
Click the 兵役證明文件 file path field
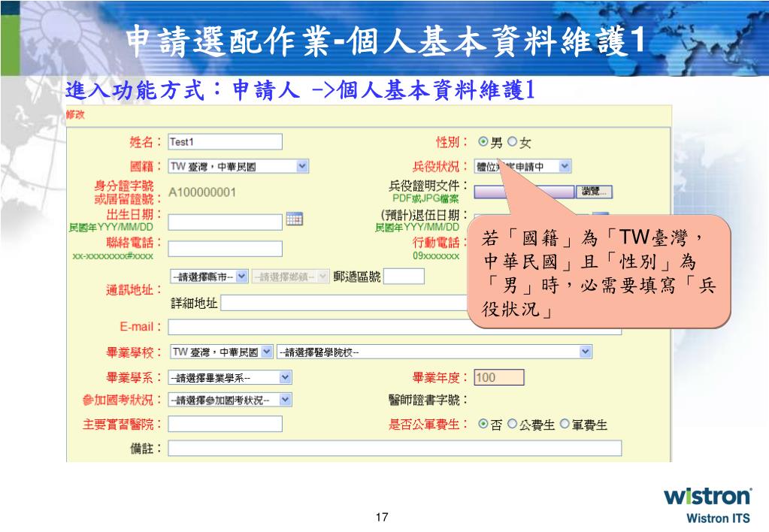524,192
